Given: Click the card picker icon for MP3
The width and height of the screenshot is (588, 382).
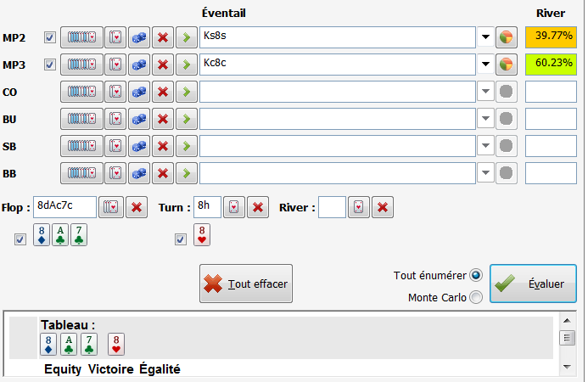Looking at the screenshot, I should (x=115, y=65).
